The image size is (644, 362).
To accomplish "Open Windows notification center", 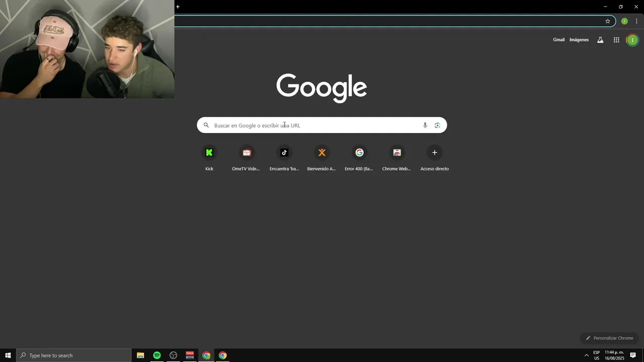I will (633, 355).
